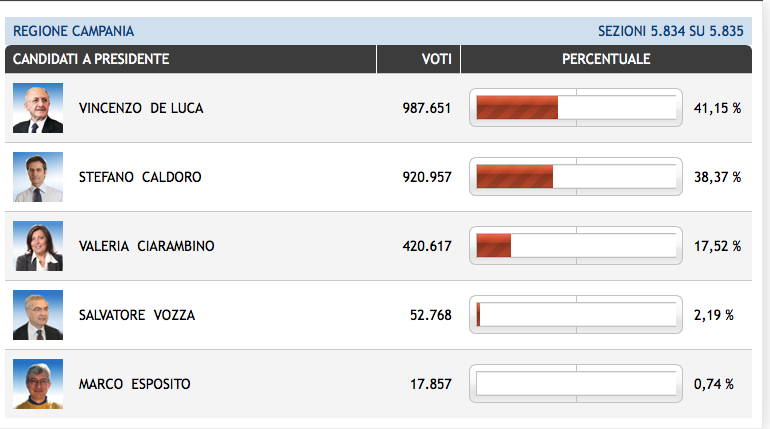Select the name Stefano Caldoro
Viewport: 770px width, 429px height.
tap(140, 177)
